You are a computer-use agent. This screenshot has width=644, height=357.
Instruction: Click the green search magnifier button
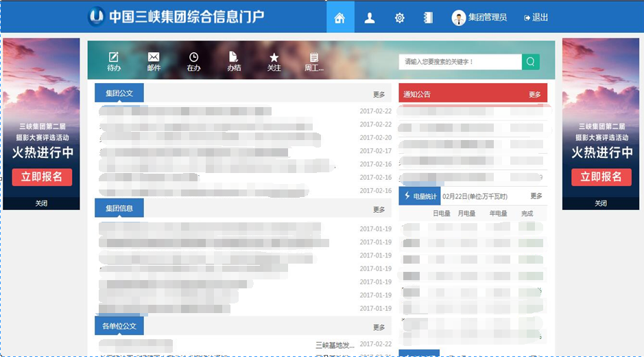[531, 62]
